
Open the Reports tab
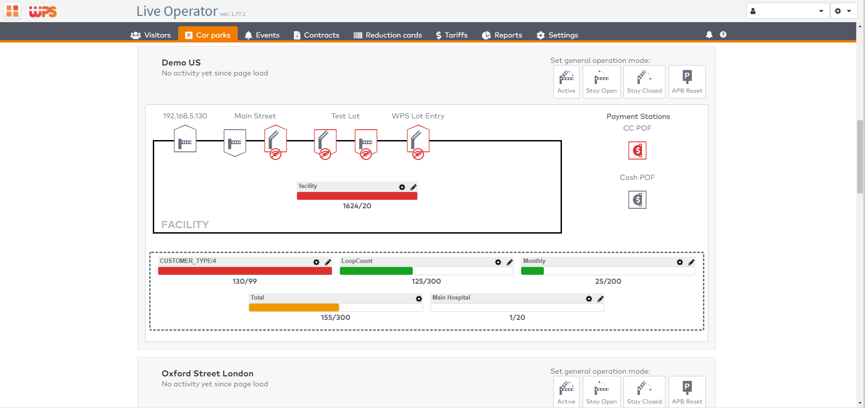coord(502,35)
